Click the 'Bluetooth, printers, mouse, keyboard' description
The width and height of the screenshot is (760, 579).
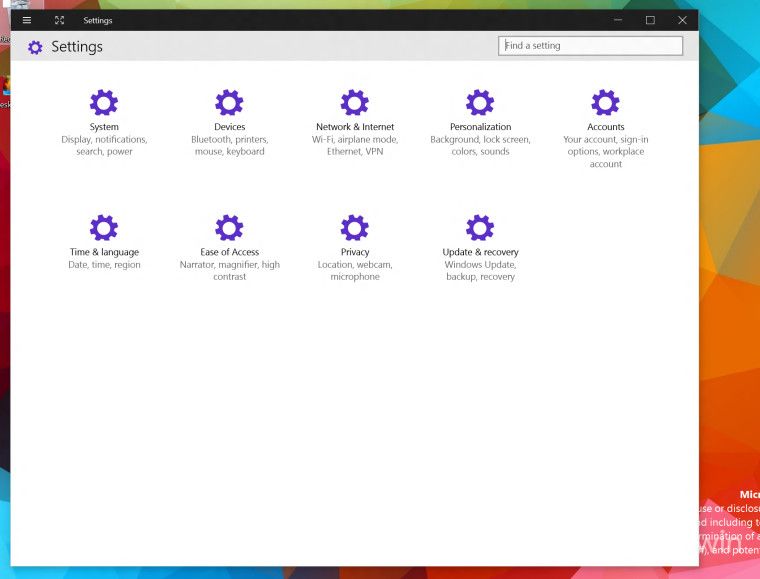pos(229,146)
